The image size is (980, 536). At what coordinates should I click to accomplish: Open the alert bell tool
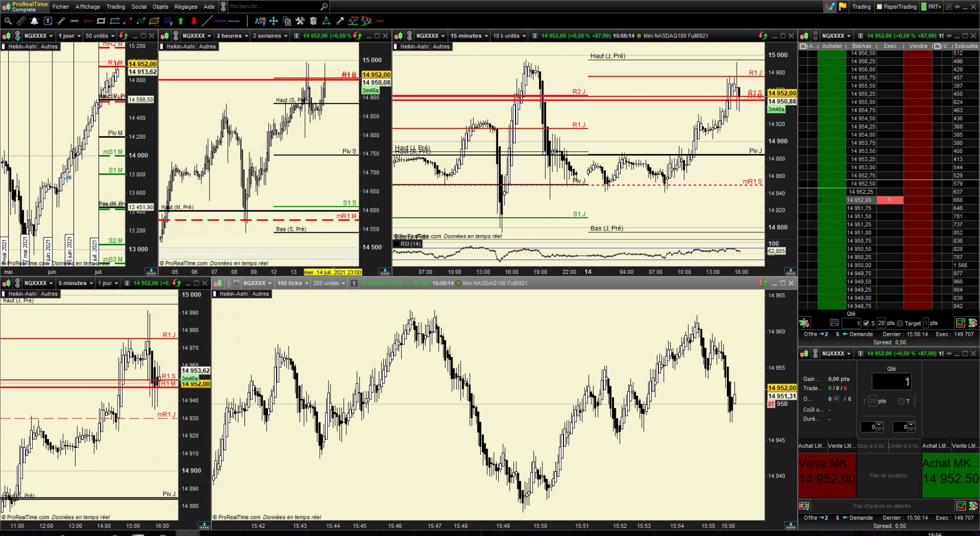tap(34, 21)
